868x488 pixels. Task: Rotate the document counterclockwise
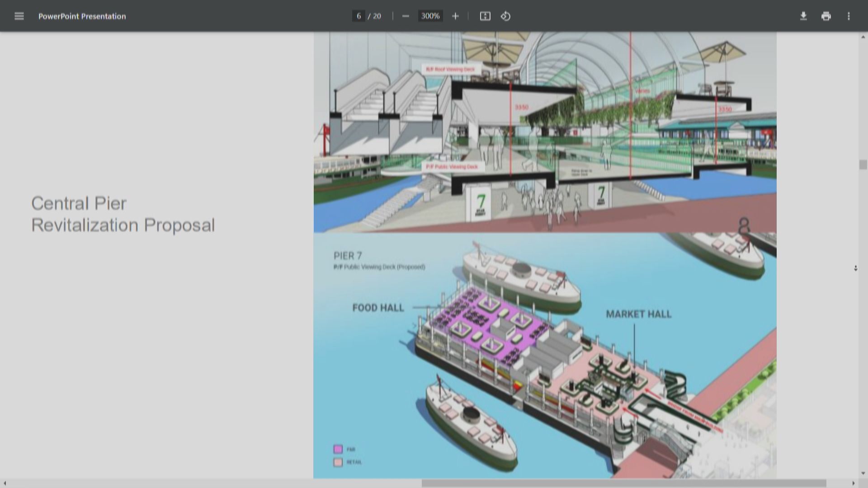pyautogui.click(x=505, y=16)
